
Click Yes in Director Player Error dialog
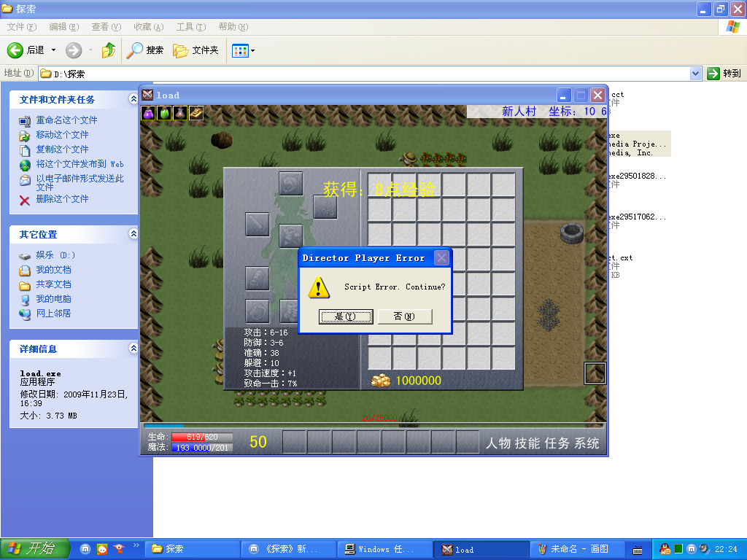click(x=346, y=316)
